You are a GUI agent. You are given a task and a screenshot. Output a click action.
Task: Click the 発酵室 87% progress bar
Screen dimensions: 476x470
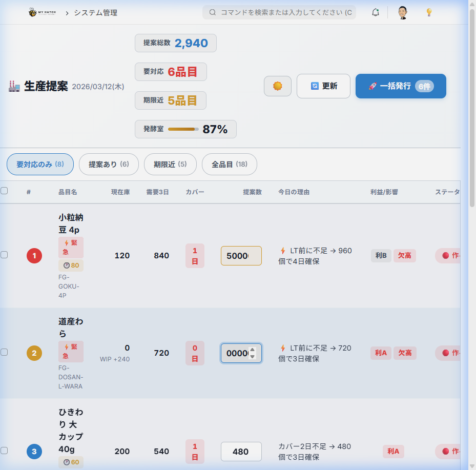(183, 129)
